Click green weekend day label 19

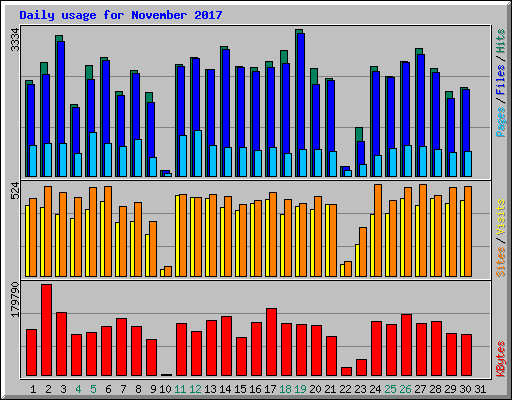click(300, 389)
